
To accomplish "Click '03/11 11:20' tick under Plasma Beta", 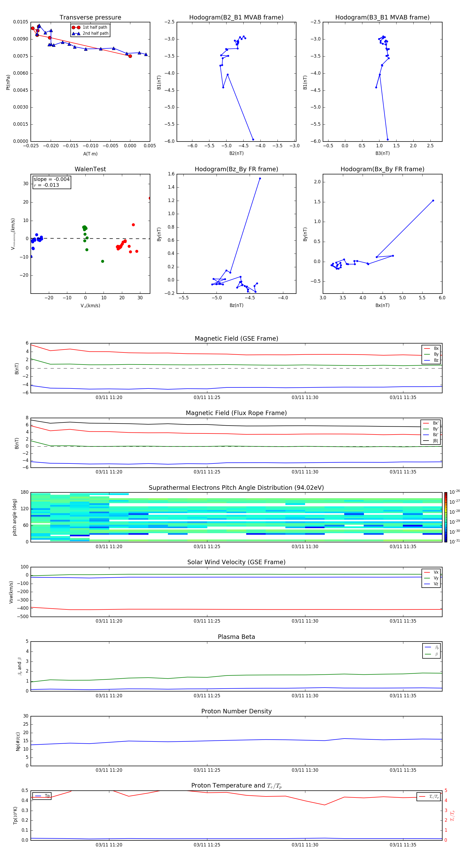I will 109,695.
